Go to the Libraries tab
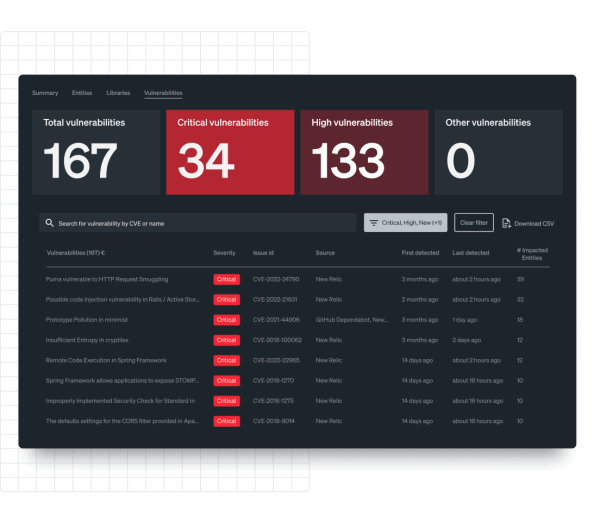The image size is (600, 522). click(x=118, y=93)
